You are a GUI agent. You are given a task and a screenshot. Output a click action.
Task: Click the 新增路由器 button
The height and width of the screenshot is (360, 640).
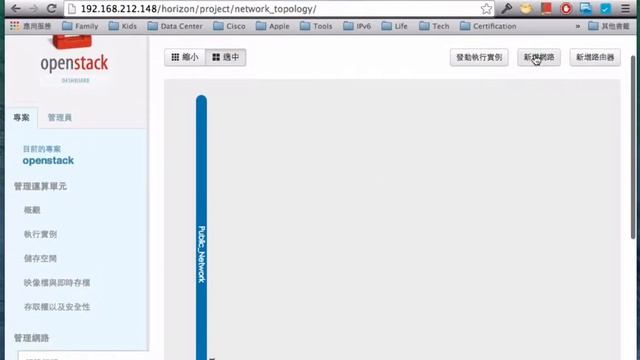pyautogui.click(x=595, y=57)
